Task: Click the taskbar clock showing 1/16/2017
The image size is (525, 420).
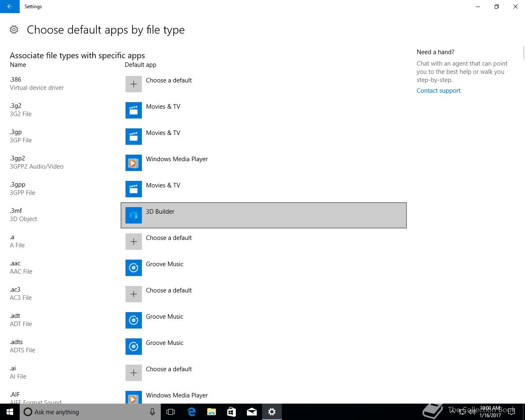Action: [490, 412]
